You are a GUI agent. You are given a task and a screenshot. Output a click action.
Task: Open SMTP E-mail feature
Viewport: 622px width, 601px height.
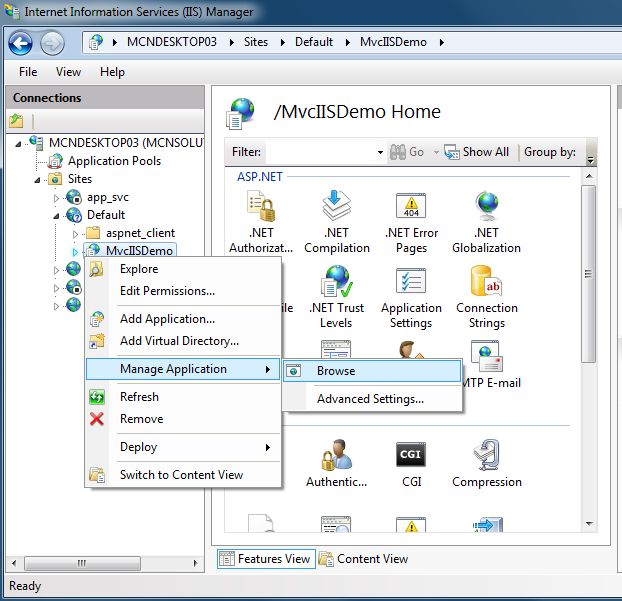tap(491, 364)
